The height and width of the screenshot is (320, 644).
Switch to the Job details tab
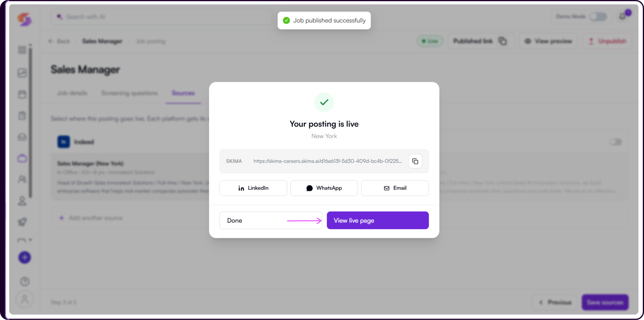click(72, 93)
